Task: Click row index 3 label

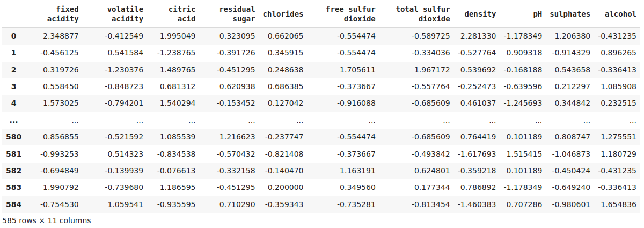Action: pyautogui.click(x=14, y=86)
